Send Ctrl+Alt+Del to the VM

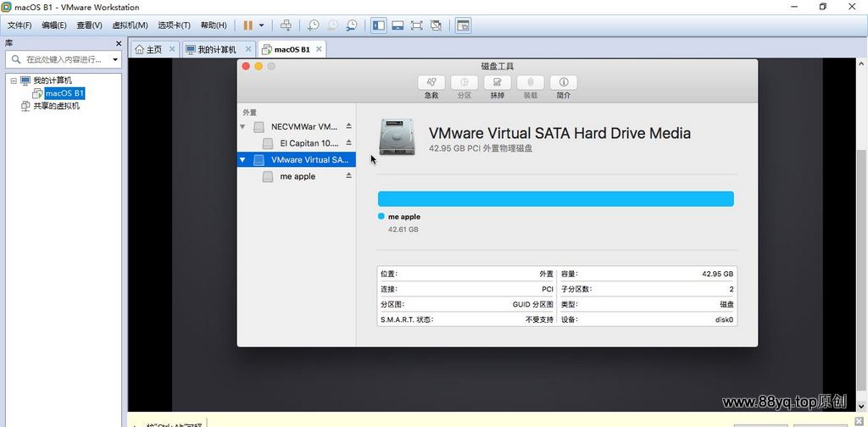[x=286, y=25]
